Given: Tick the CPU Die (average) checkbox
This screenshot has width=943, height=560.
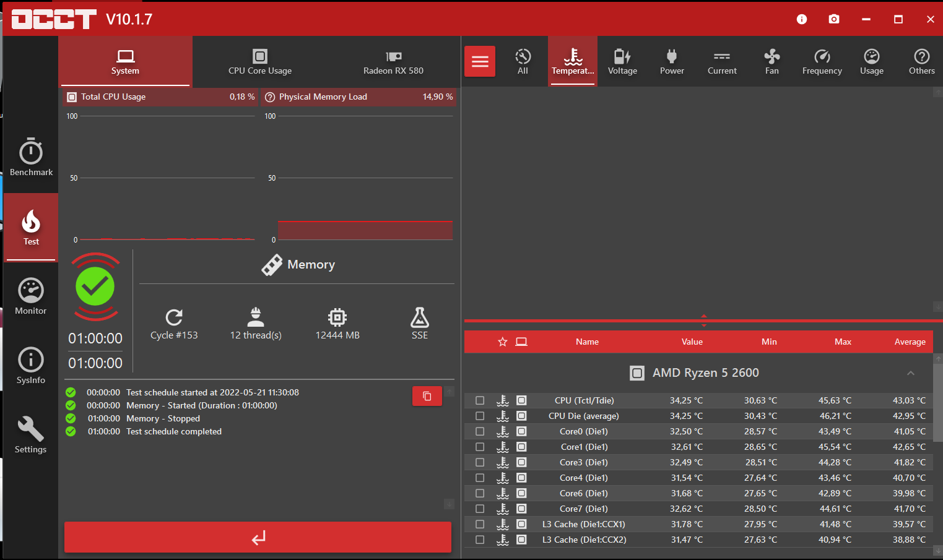Looking at the screenshot, I should (480, 416).
